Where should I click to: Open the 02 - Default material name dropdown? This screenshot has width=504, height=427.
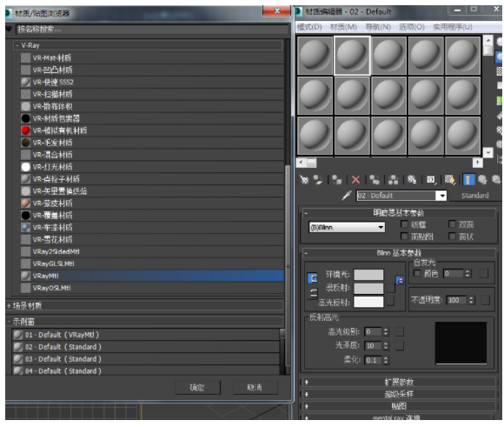(x=442, y=196)
